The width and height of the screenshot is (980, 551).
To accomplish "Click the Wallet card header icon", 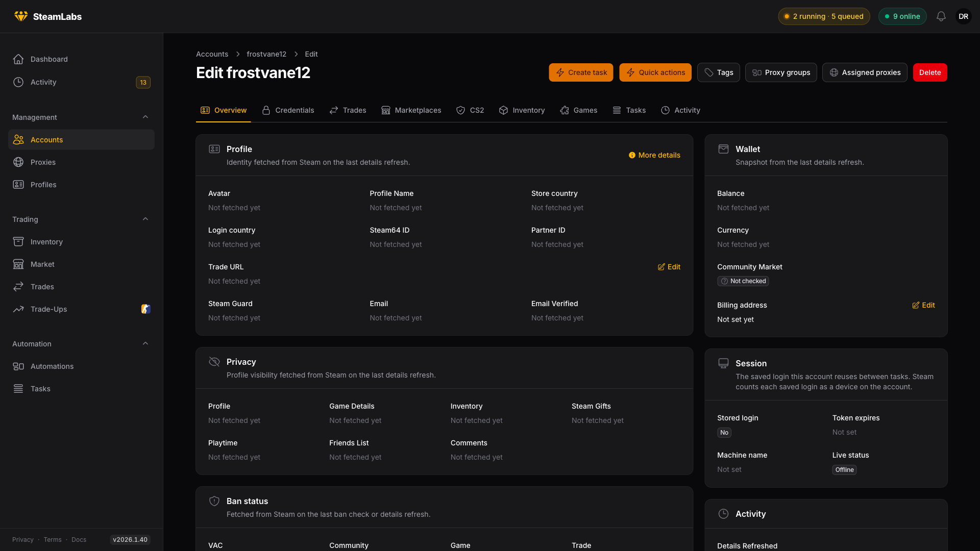I will (723, 149).
